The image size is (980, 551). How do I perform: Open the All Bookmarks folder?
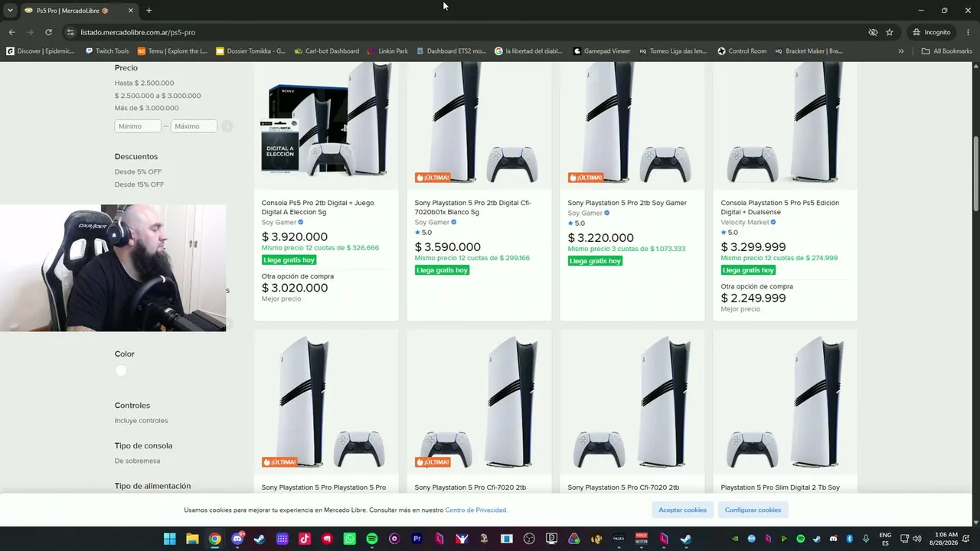click(x=947, y=51)
